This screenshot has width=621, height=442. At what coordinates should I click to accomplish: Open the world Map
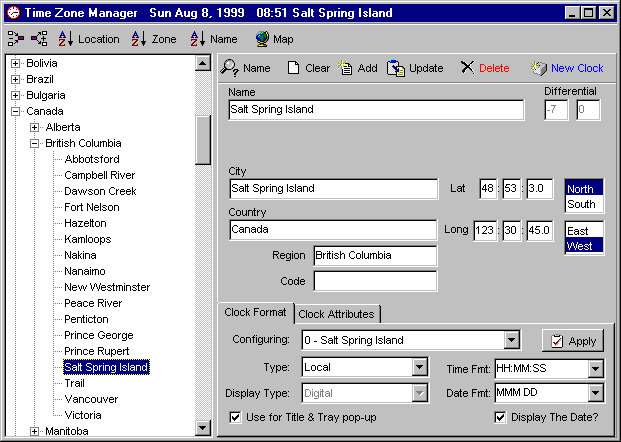coord(274,39)
